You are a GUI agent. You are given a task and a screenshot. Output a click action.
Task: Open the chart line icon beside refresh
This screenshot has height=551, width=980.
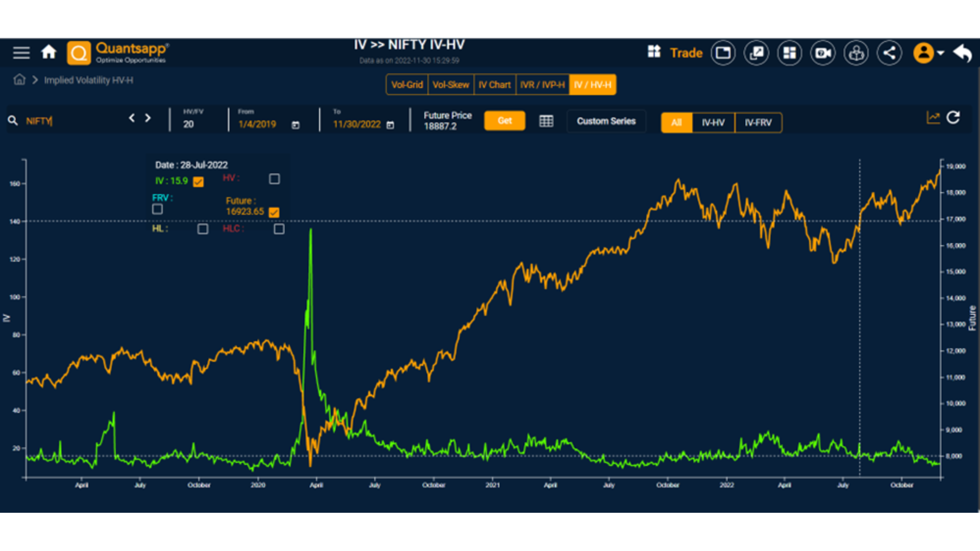(933, 118)
